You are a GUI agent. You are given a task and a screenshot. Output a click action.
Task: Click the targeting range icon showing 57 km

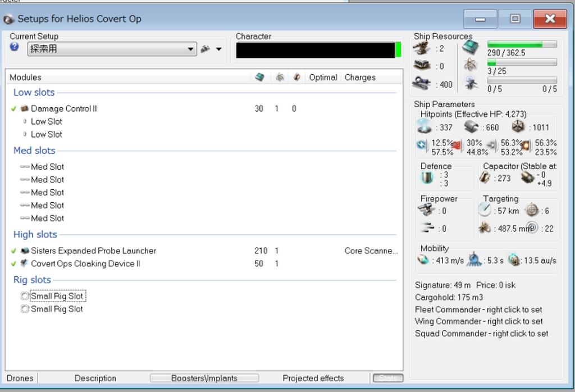485,209
